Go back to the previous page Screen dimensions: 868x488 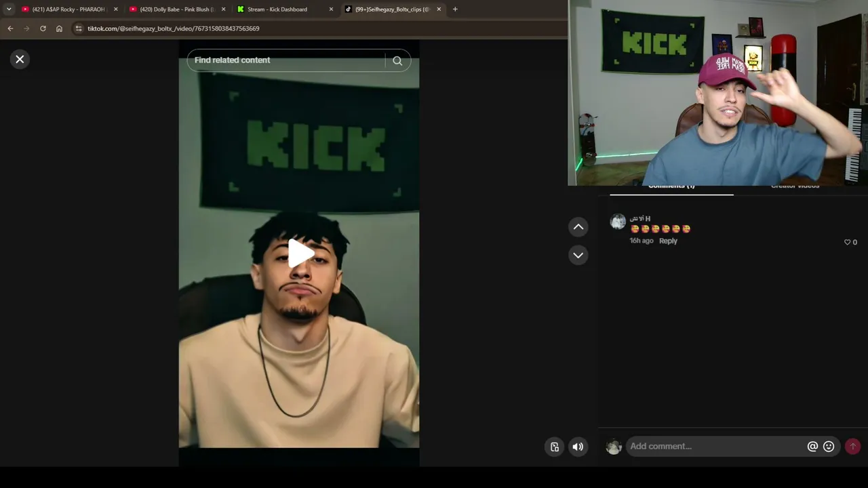(x=10, y=28)
